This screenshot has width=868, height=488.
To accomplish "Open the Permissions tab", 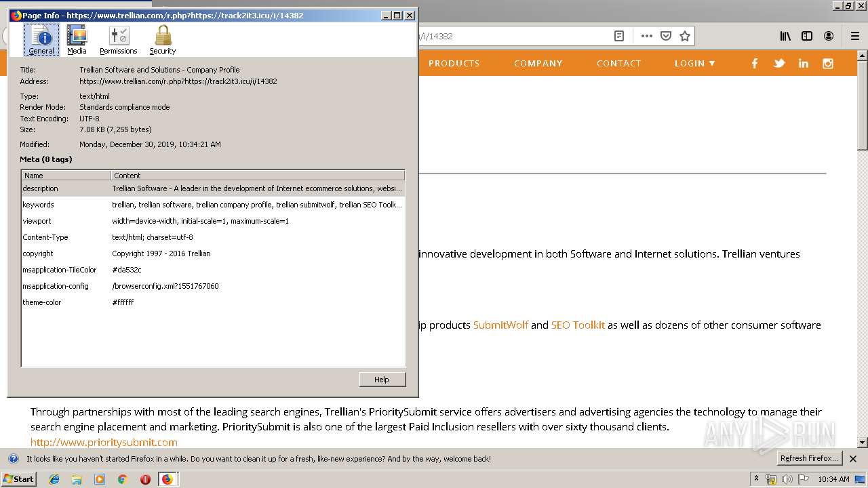I will [119, 40].
